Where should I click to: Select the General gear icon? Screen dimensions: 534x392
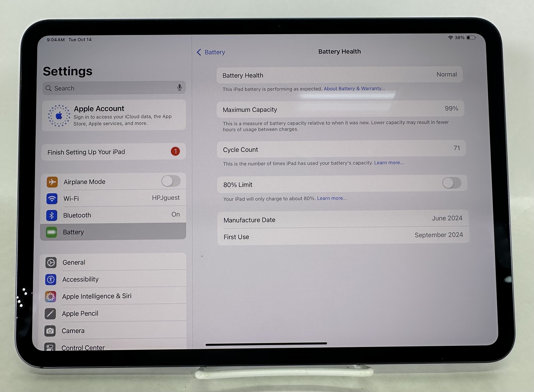point(51,263)
